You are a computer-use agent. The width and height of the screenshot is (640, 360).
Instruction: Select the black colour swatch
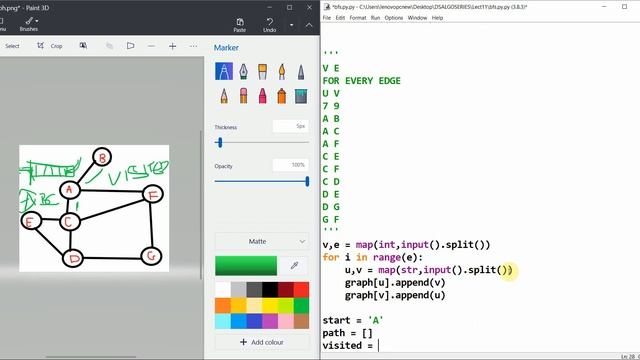click(x=270, y=290)
